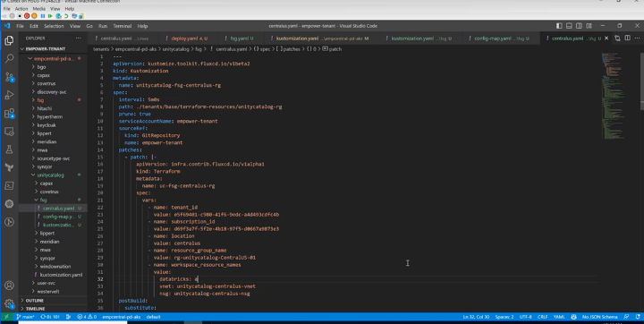Toggle the bottom panel layout button
Image resolution: width=644 pixels, height=324 pixels.
pyautogui.click(x=569, y=26)
